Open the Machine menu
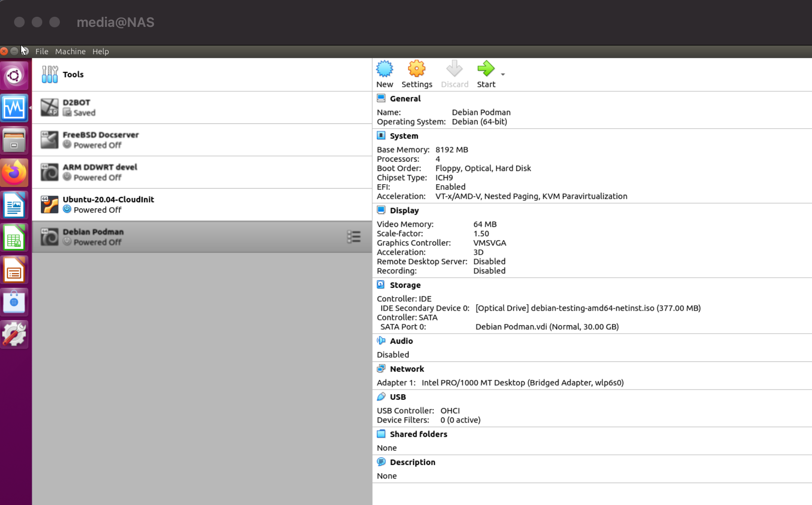This screenshot has width=812, height=505. click(x=70, y=52)
